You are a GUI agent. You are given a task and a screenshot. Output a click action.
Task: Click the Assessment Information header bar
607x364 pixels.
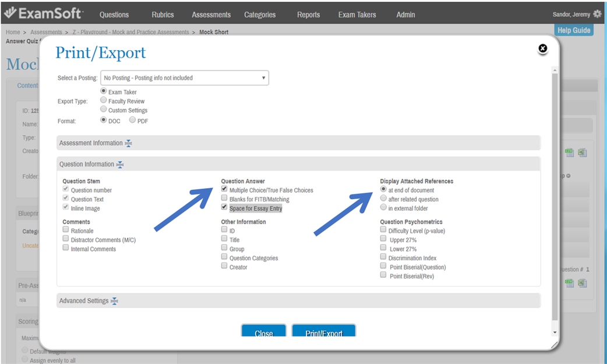click(298, 143)
